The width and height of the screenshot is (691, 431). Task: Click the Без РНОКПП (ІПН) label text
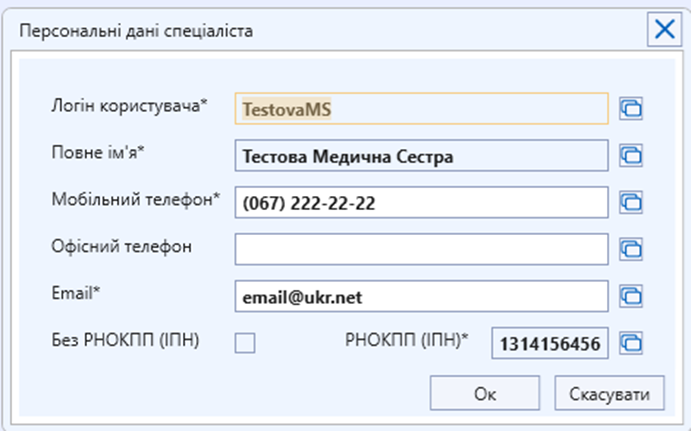(125, 340)
